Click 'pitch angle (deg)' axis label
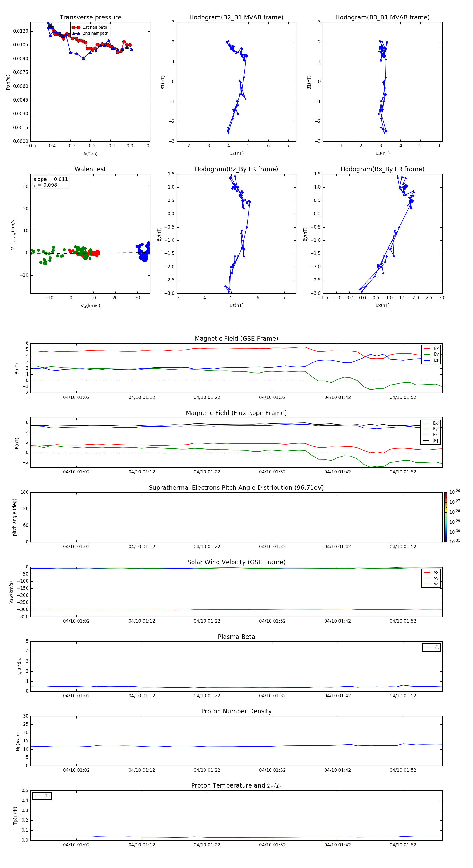473x868 pixels. click(x=14, y=517)
